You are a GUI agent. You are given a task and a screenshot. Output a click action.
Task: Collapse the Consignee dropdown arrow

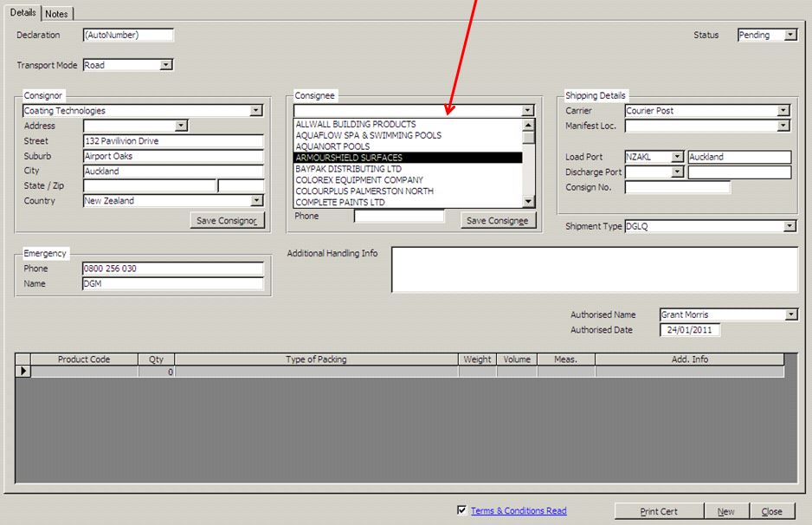point(527,110)
